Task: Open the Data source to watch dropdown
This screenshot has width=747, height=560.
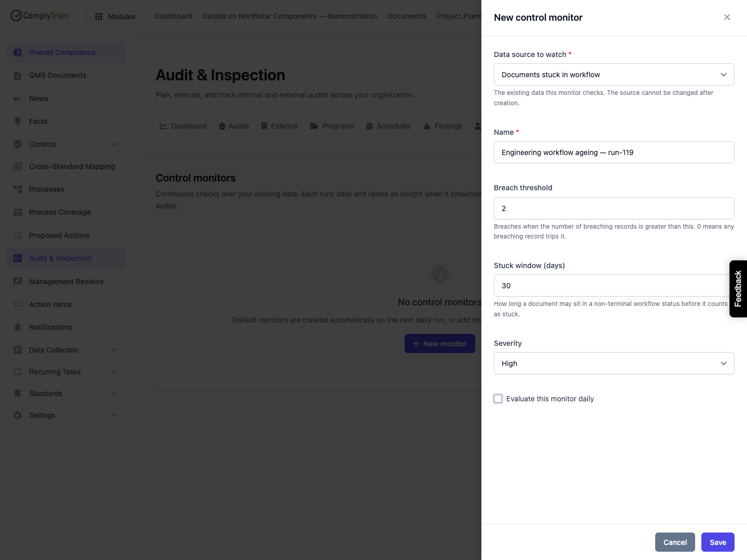Action: pos(614,75)
